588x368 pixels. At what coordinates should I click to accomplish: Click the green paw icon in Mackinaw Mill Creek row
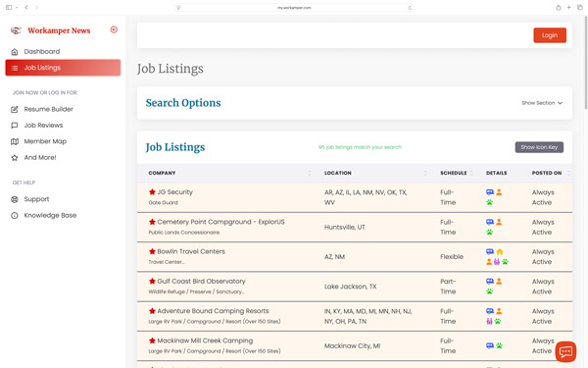[x=499, y=345]
